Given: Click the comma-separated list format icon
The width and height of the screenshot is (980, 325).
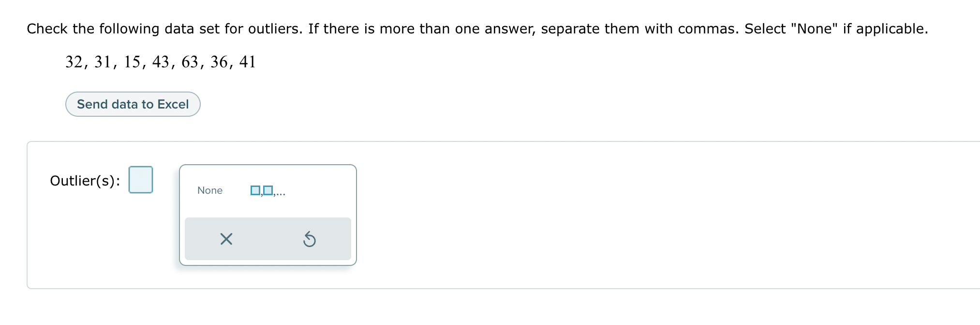Looking at the screenshot, I should pos(267,191).
